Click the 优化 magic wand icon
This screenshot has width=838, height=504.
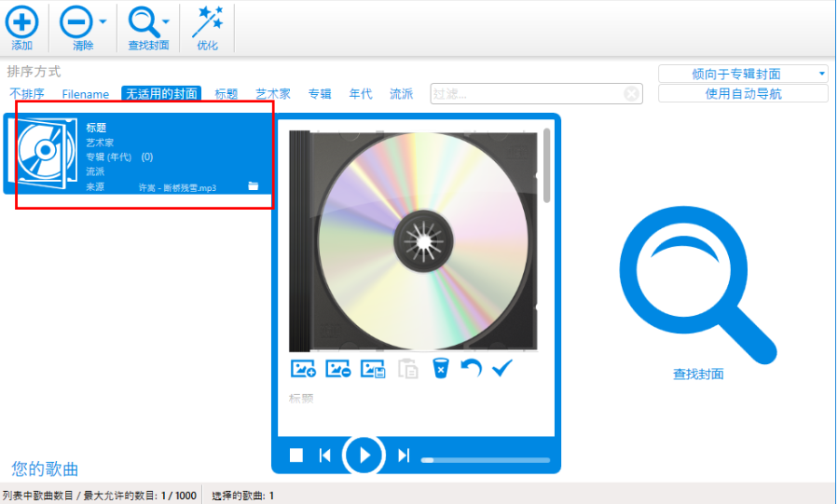[x=207, y=21]
